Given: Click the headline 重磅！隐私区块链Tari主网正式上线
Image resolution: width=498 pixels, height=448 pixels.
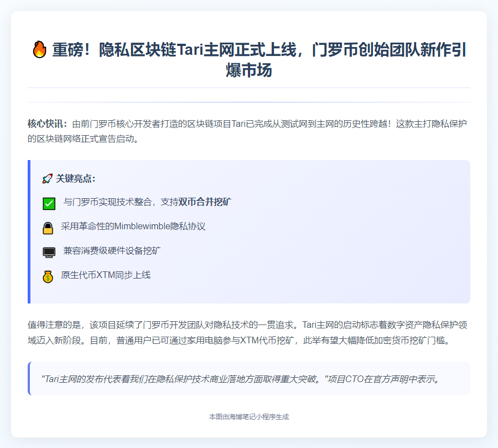Looking at the screenshot, I should pos(174,50).
